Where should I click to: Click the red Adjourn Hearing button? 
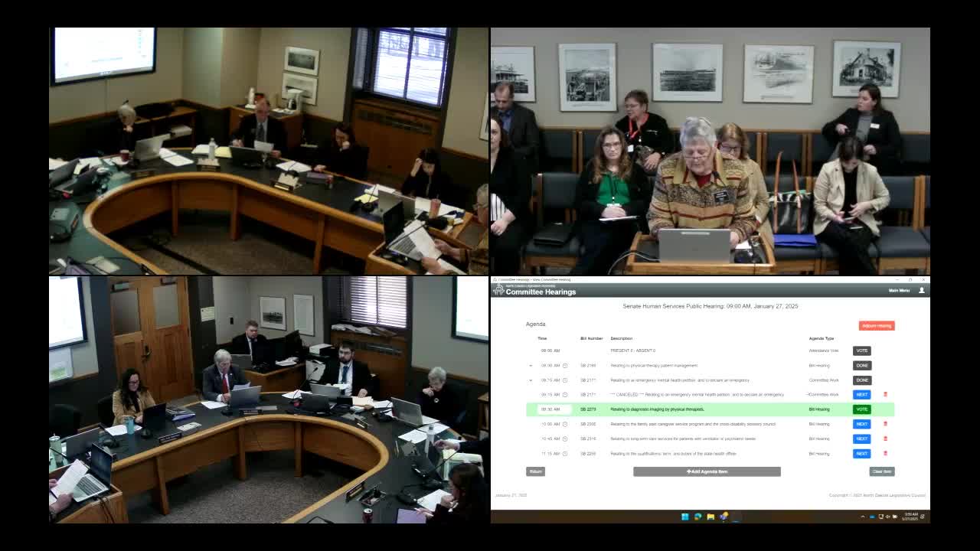877,326
